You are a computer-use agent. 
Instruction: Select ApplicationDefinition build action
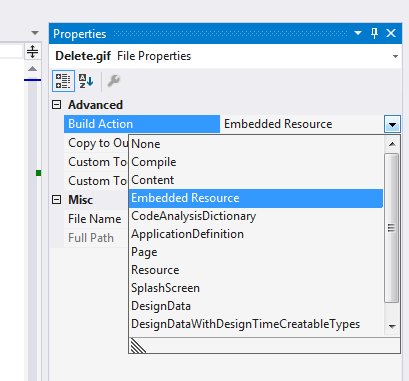coord(256,234)
